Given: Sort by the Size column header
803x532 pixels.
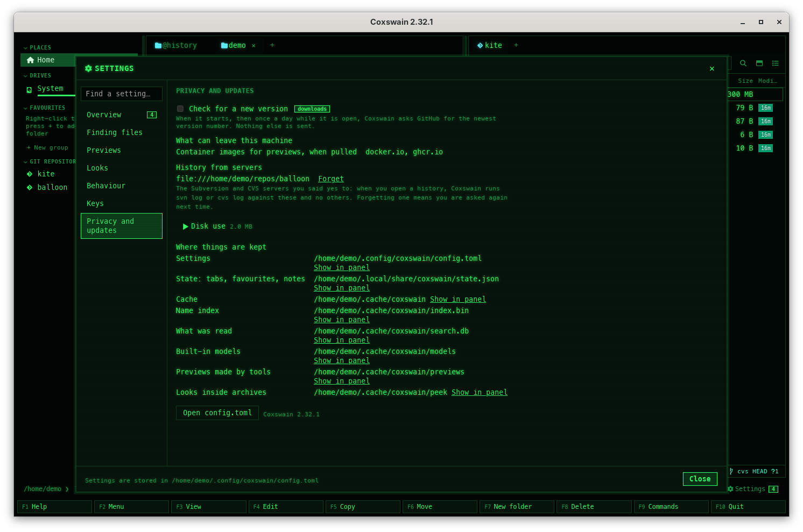Looking at the screenshot, I should pos(745,81).
